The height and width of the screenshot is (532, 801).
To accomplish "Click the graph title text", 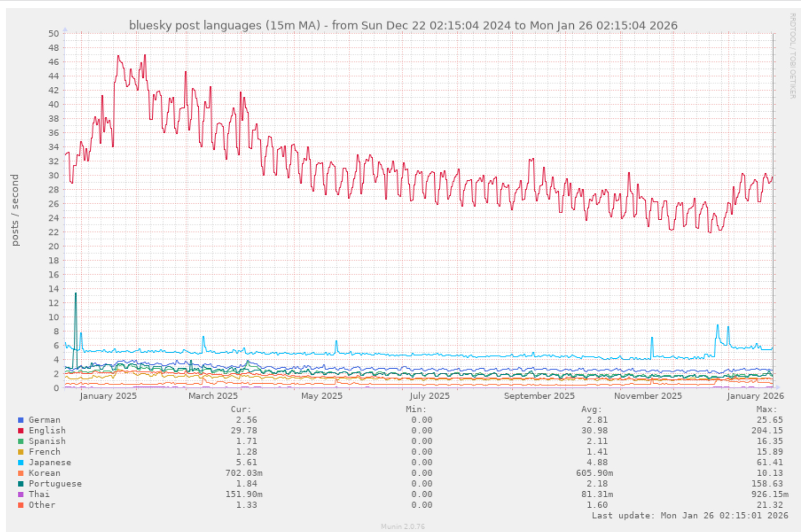I will click(x=403, y=25).
